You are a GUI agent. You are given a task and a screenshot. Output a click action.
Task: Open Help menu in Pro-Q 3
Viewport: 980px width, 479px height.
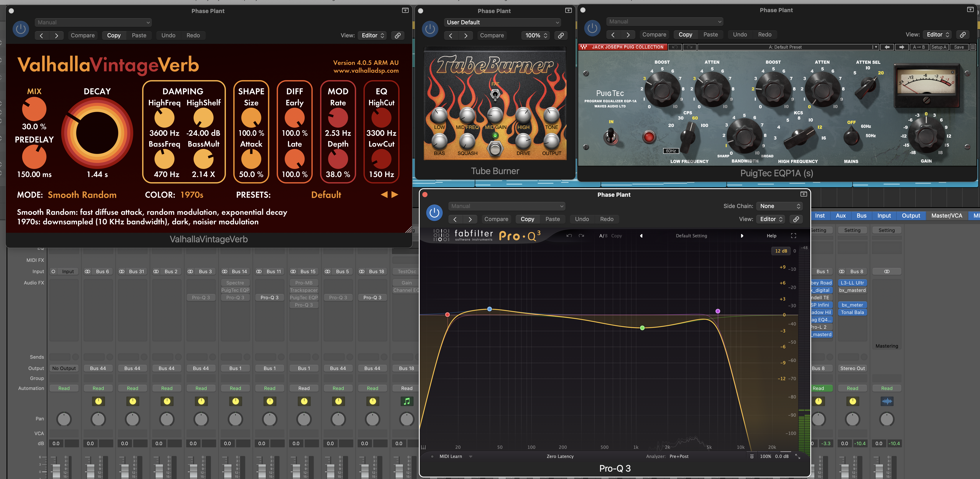(x=771, y=236)
